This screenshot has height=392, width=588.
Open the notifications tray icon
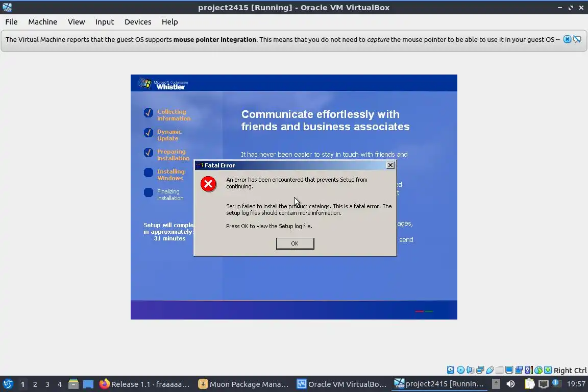click(x=556, y=383)
